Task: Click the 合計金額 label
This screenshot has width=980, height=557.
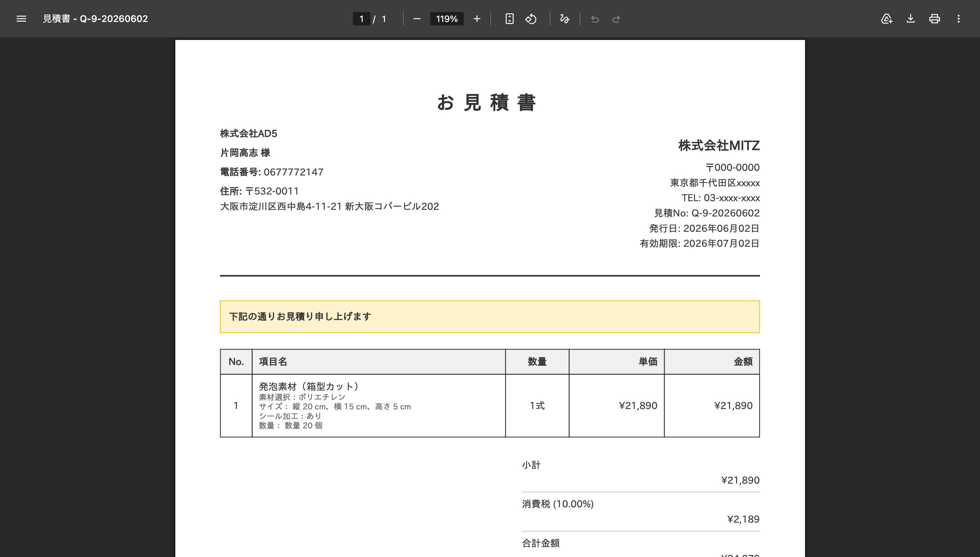Action: tap(541, 543)
